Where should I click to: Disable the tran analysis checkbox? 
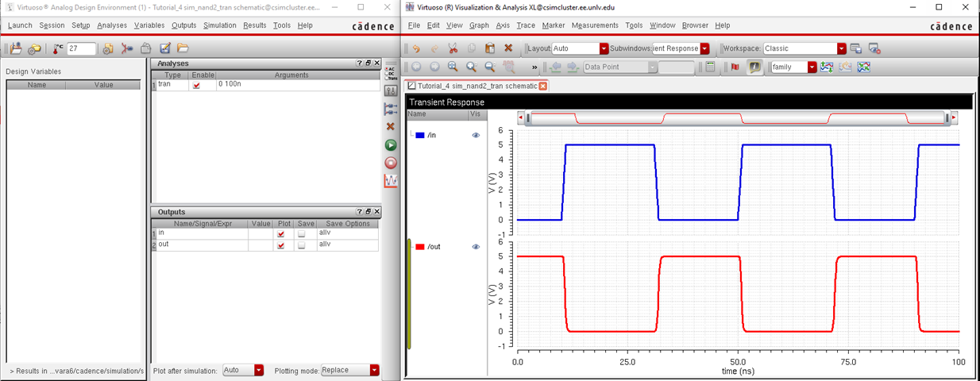point(196,85)
